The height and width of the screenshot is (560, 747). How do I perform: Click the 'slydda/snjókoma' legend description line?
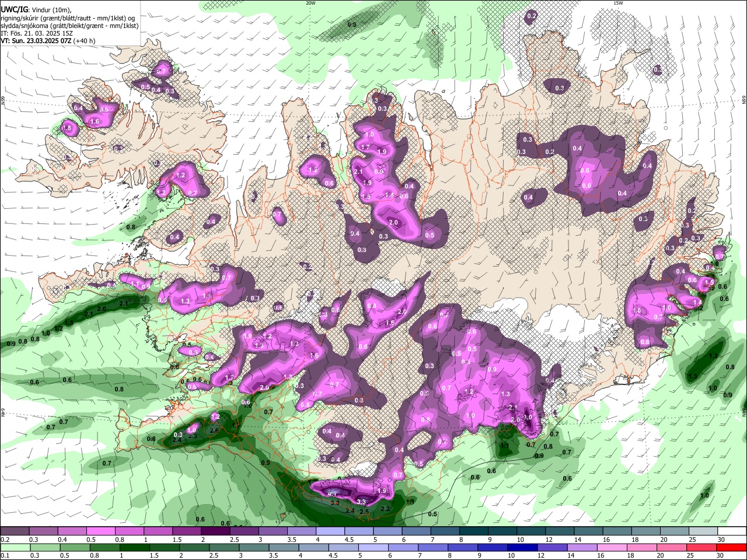tap(69, 26)
